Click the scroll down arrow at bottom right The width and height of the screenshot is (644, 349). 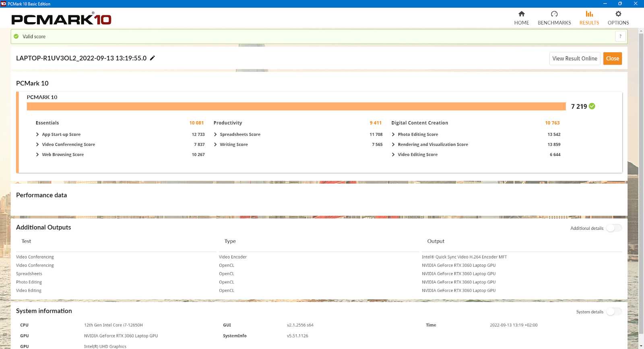point(641,346)
